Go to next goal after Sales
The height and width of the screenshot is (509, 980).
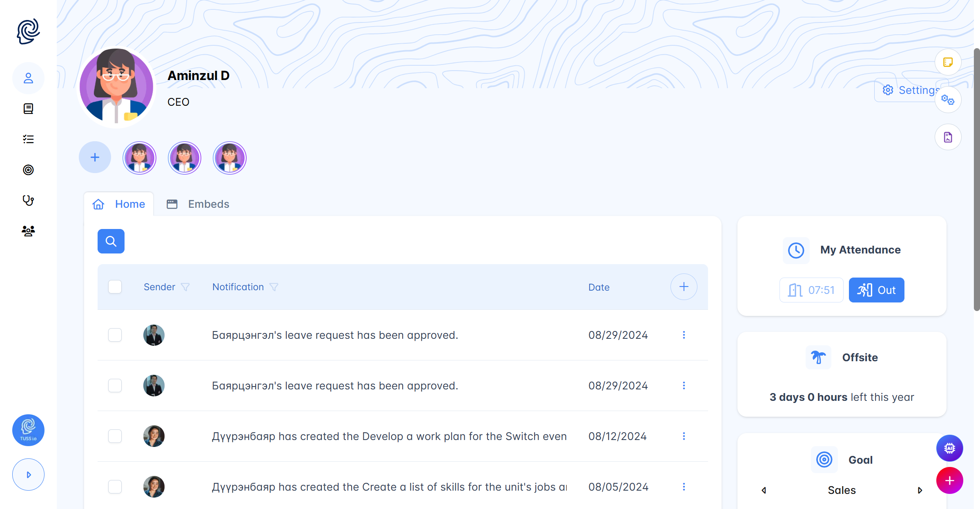click(920, 490)
